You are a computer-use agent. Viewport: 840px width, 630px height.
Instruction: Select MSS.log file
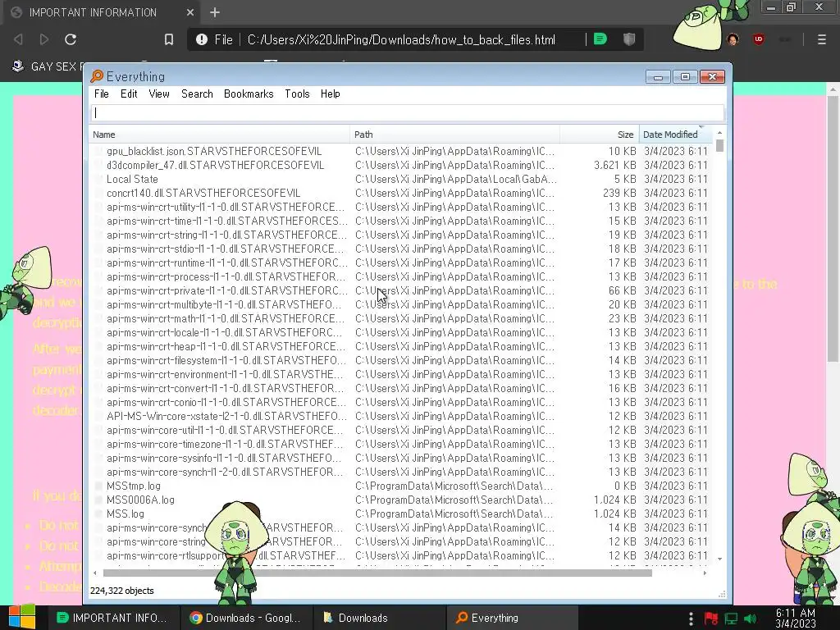pos(125,514)
